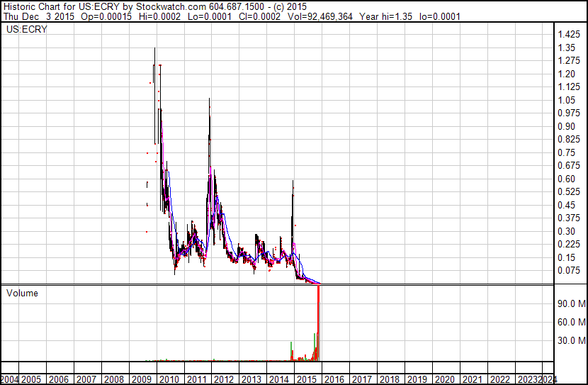The height and width of the screenshot is (385, 588).
Task: Select the 2020 year label
Action: [x=445, y=379]
